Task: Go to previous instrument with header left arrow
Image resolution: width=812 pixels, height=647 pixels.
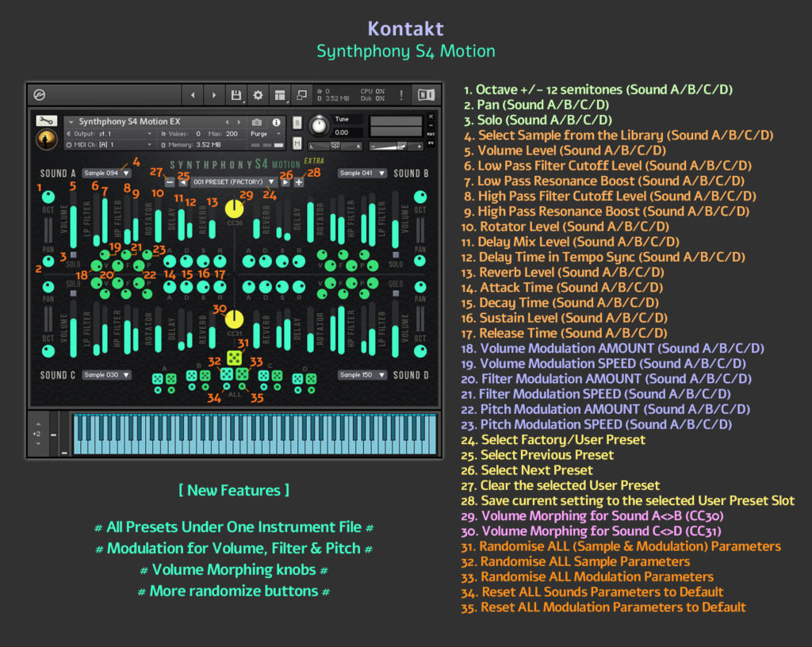Action: [x=193, y=95]
